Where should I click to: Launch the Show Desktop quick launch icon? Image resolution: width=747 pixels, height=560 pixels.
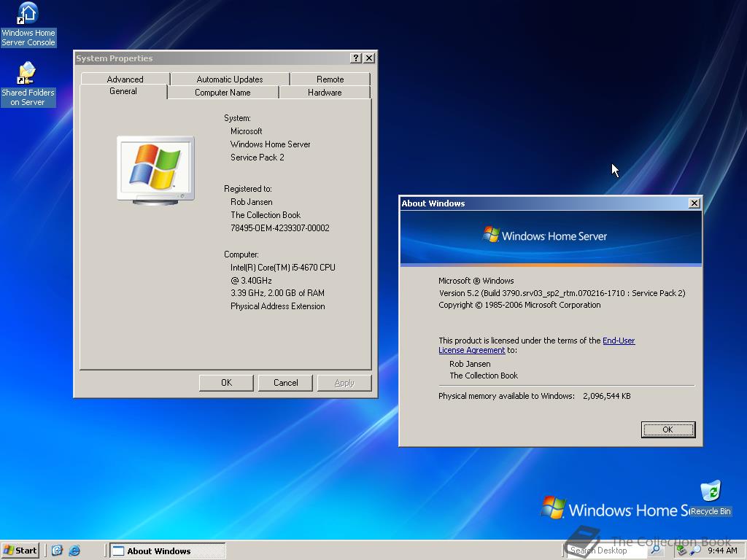click(x=57, y=551)
